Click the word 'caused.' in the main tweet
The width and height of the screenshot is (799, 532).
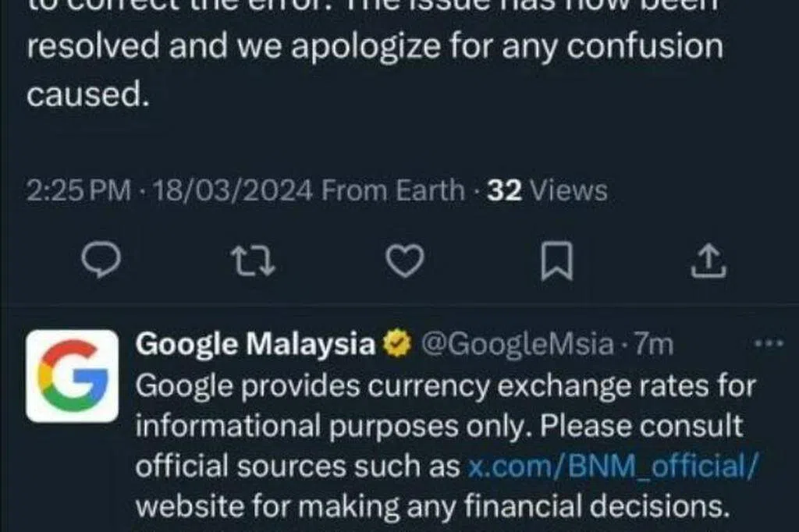pyautogui.click(x=87, y=94)
